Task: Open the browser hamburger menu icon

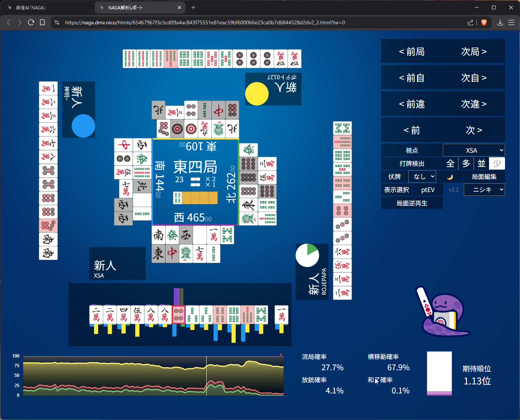Action: click(x=511, y=22)
